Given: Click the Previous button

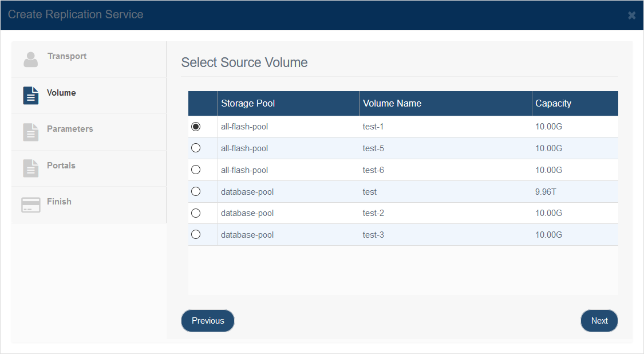Looking at the screenshot, I should (208, 321).
